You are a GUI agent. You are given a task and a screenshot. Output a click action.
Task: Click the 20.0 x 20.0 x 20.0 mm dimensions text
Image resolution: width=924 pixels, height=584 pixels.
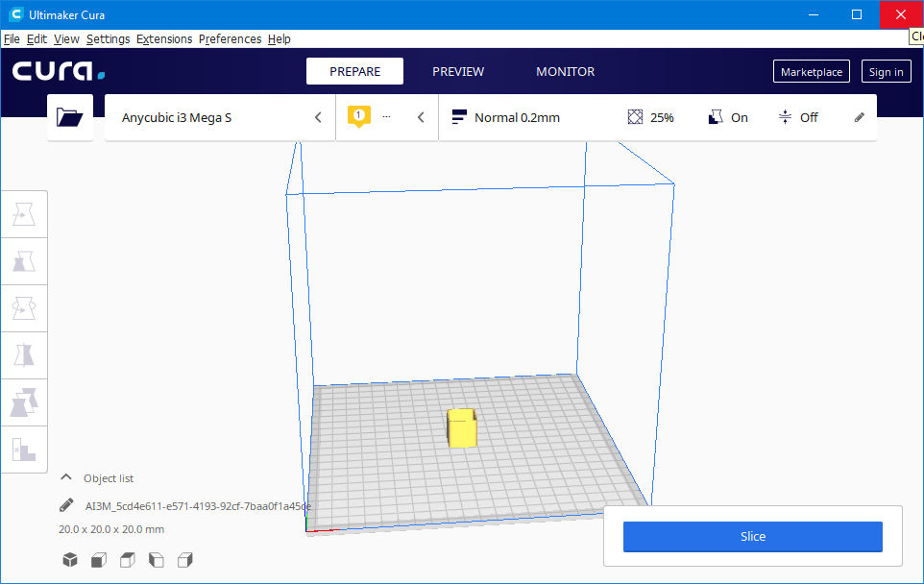click(x=111, y=529)
